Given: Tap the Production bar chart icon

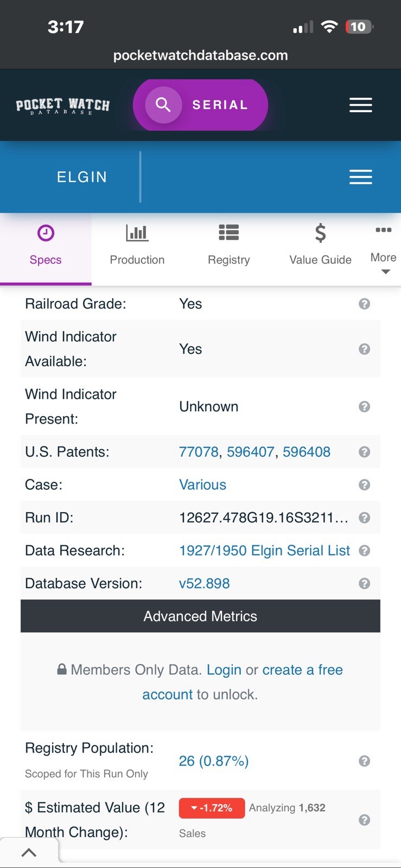Looking at the screenshot, I should (x=137, y=233).
